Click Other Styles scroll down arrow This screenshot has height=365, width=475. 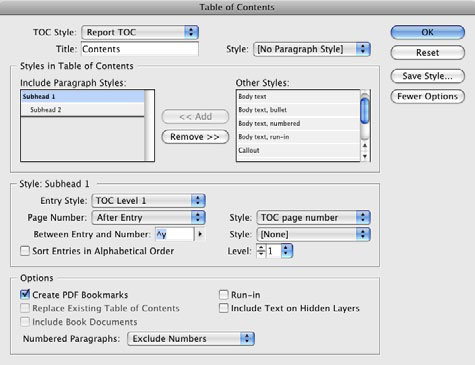click(x=365, y=156)
